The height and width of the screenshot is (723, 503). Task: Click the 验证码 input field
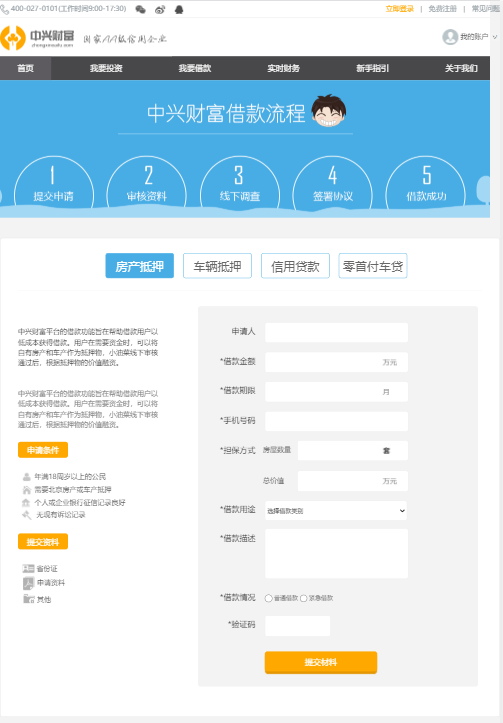click(x=297, y=626)
